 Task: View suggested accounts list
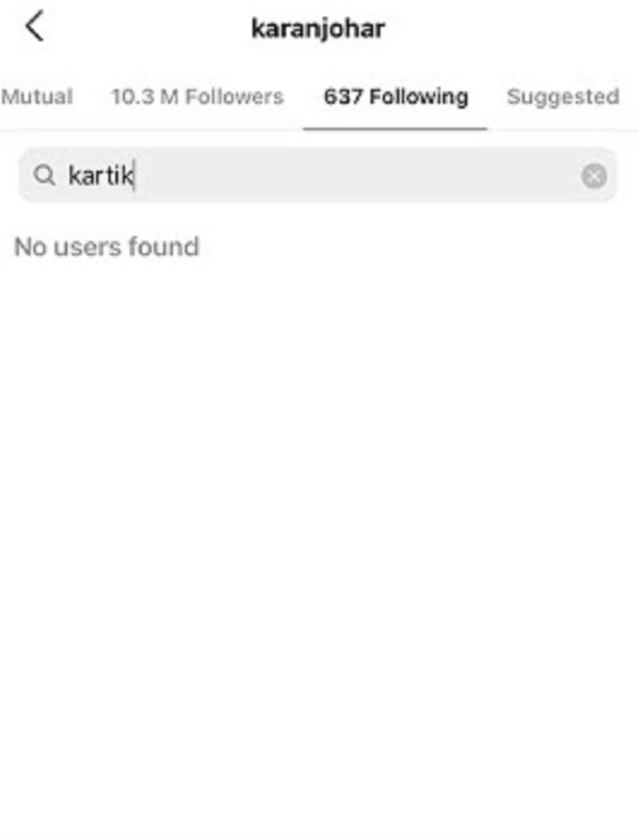563,97
